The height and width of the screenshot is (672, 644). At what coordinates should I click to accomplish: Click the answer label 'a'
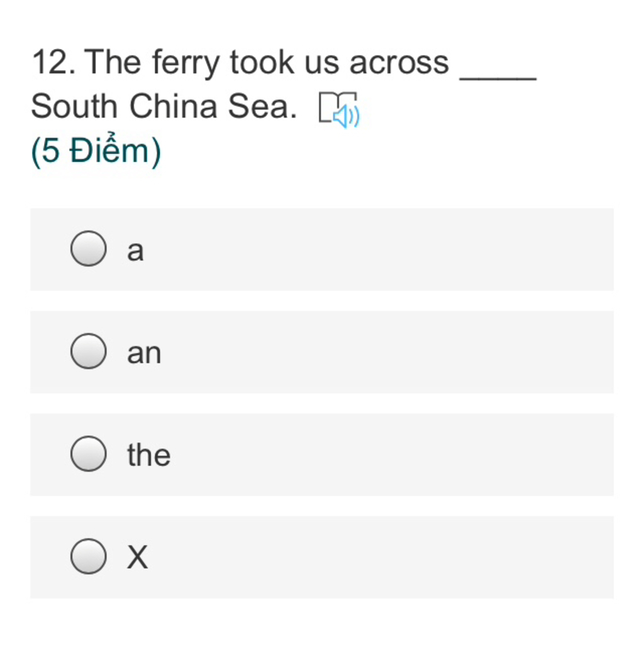135,251
